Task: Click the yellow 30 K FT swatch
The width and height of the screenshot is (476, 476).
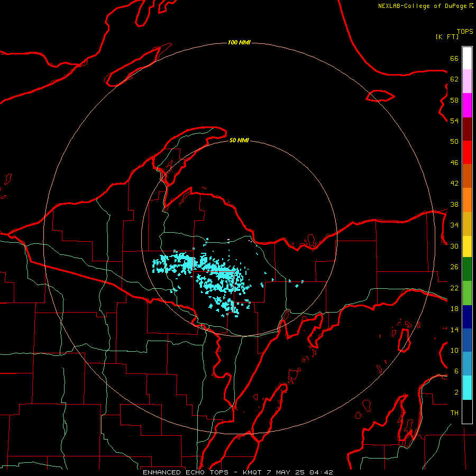Action: 467,246
